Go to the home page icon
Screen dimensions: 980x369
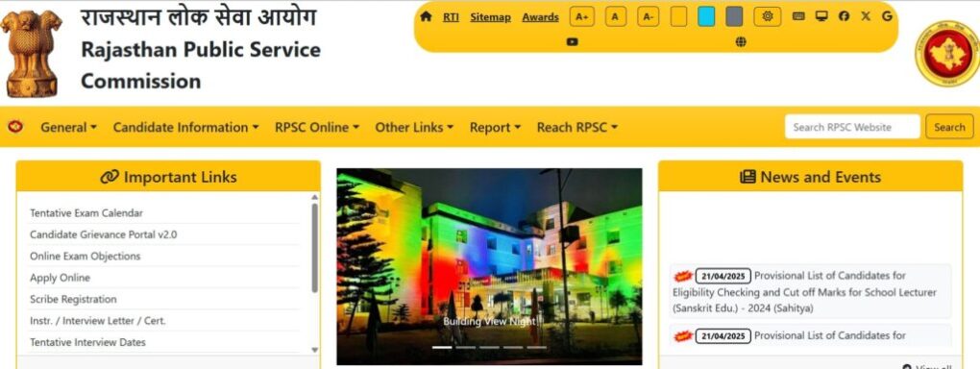(x=426, y=17)
